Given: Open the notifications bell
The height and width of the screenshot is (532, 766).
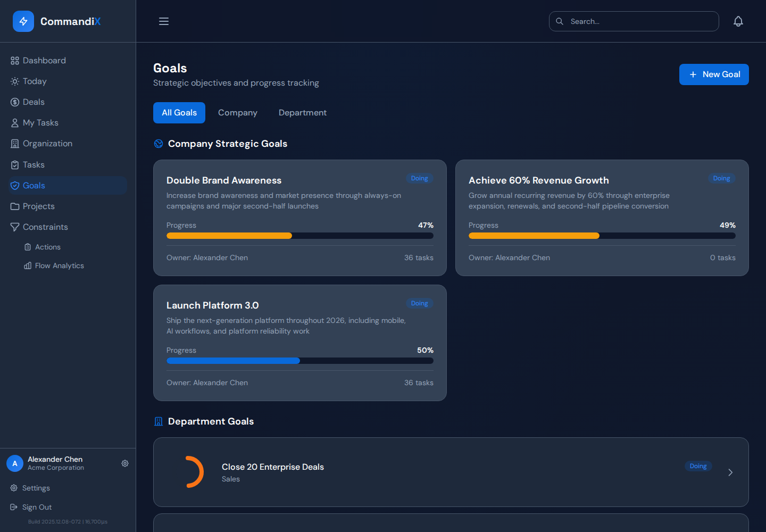Looking at the screenshot, I should pyautogui.click(x=738, y=21).
